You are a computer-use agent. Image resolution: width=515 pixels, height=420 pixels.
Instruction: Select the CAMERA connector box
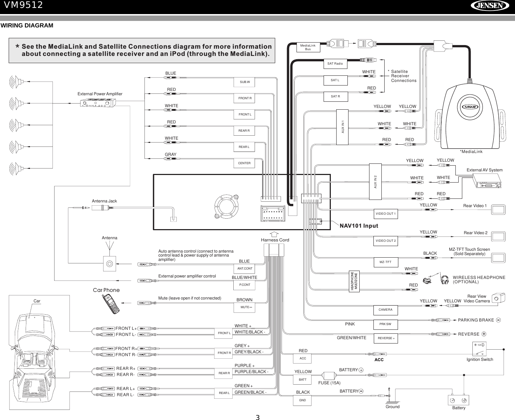(x=385, y=310)
